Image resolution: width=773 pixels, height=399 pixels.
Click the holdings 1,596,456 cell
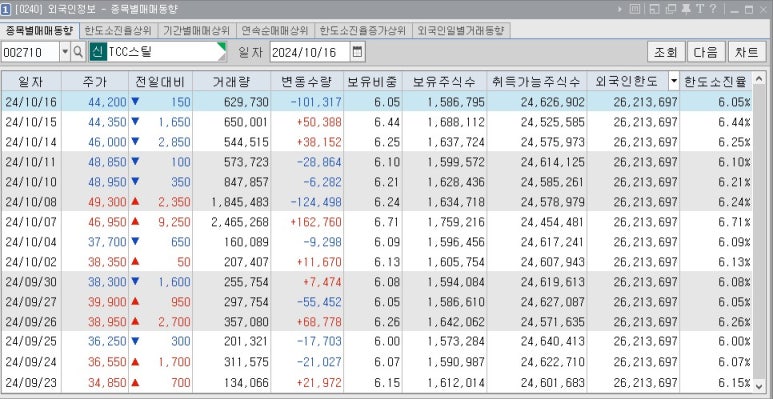pos(444,242)
